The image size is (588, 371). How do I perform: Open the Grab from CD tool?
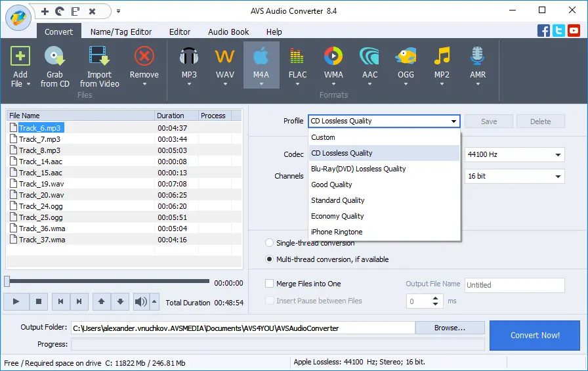point(54,67)
